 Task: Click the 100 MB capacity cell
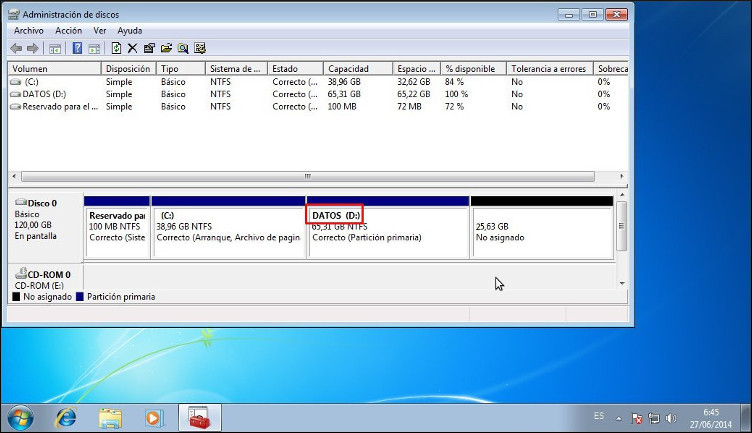(x=342, y=107)
